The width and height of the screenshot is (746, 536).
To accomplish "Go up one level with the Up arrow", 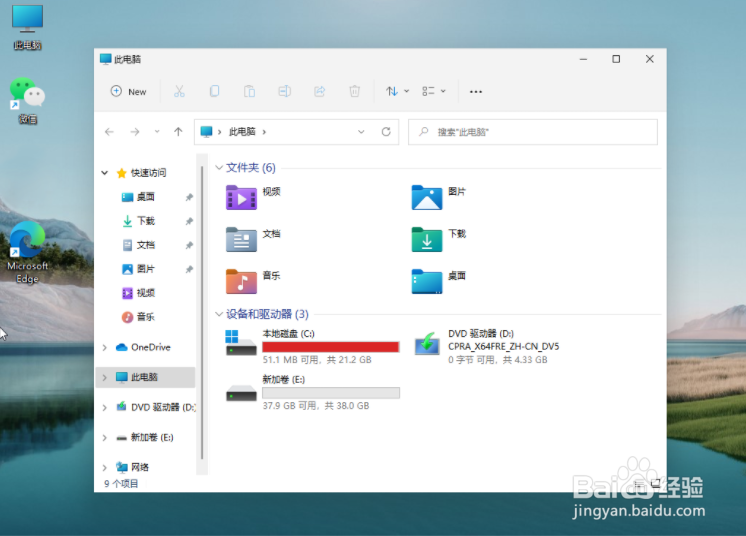I will tap(178, 132).
